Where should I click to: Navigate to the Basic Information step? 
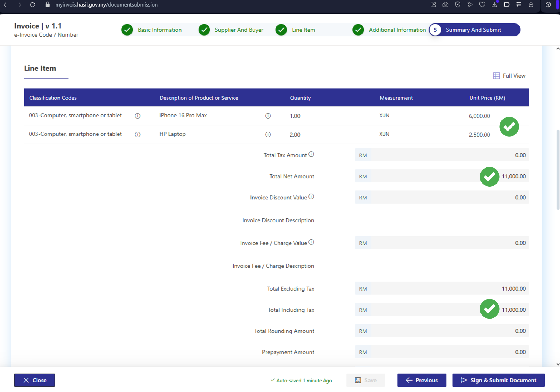coord(160,30)
